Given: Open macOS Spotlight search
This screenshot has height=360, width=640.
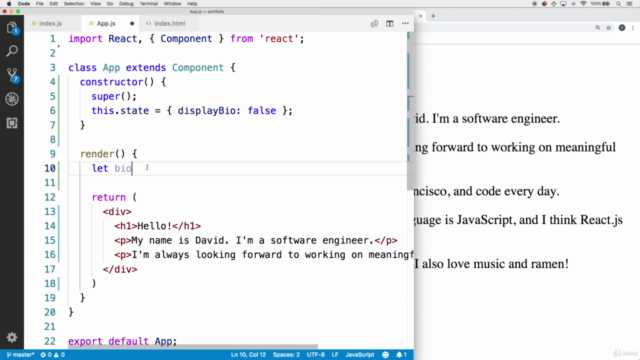Looking at the screenshot, I should [618, 4].
